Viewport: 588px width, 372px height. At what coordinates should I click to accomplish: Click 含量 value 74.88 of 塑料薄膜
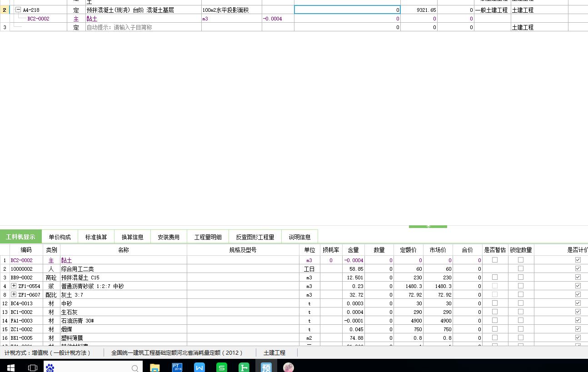pyautogui.click(x=353, y=338)
